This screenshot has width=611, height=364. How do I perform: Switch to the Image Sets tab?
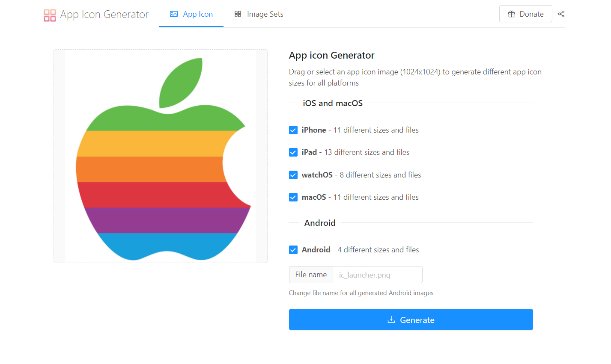coord(259,14)
